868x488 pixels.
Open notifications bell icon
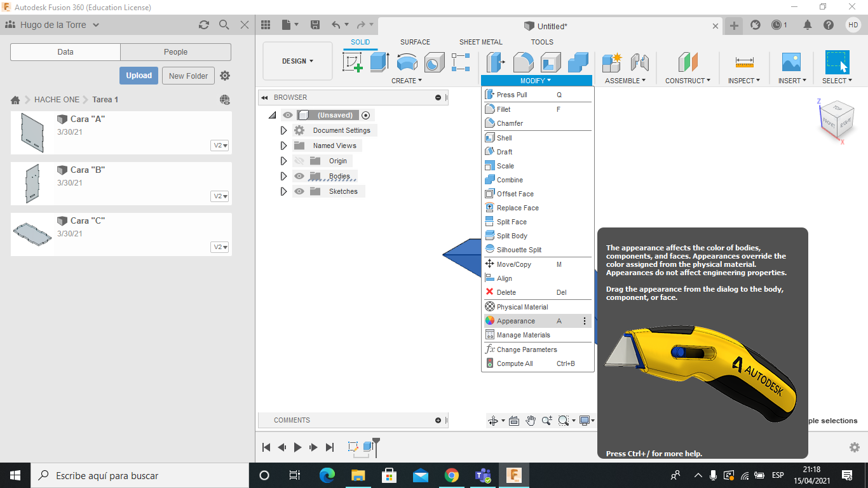click(x=808, y=25)
